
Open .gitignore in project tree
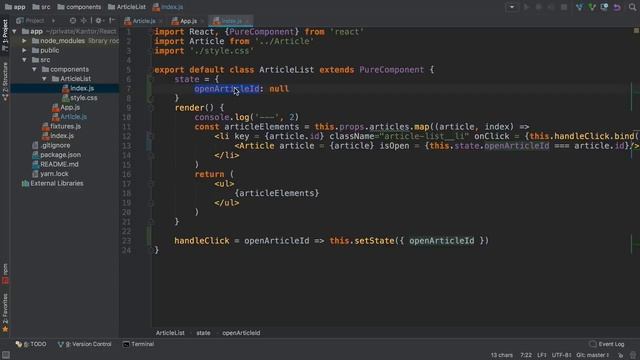tap(51, 145)
